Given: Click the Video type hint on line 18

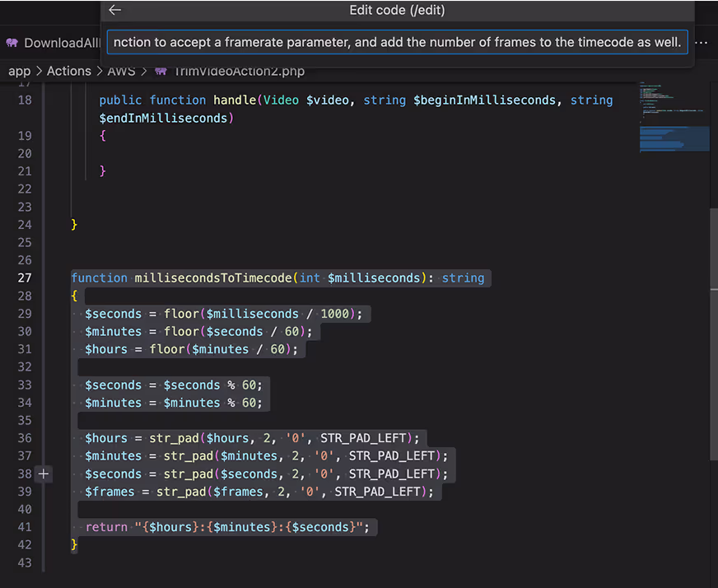Looking at the screenshot, I should click(x=281, y=100).
